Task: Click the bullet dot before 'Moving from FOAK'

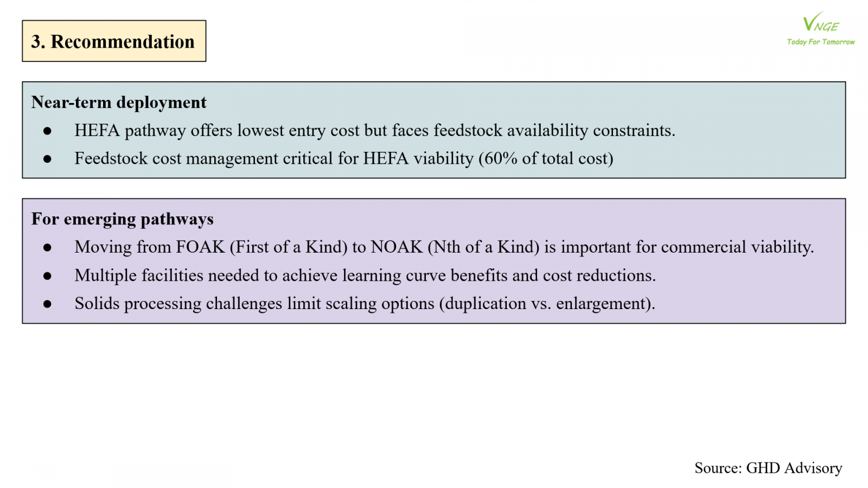Action: point(48,247)
